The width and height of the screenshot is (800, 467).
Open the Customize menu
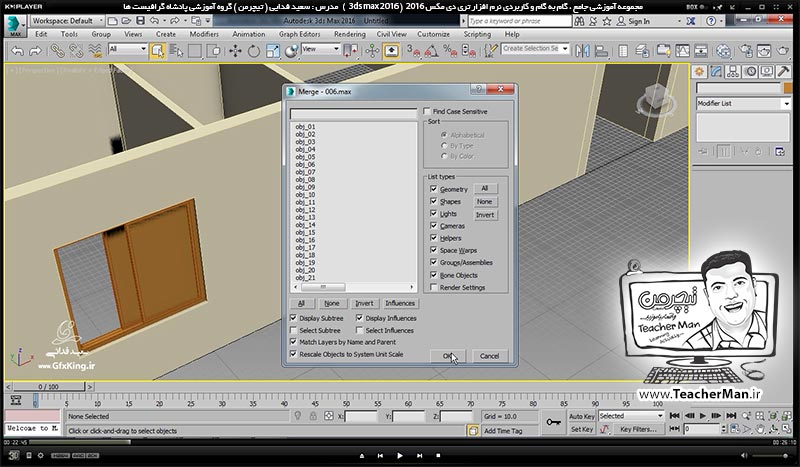coord(434,34)
